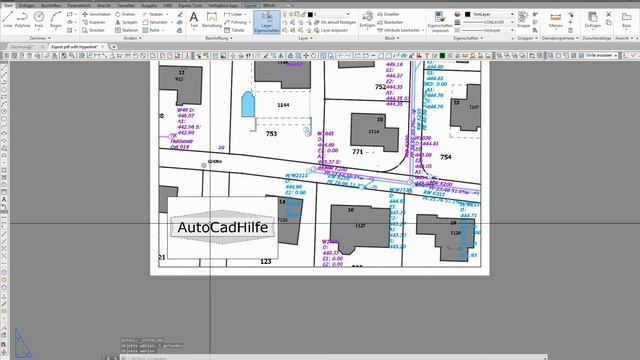Click Eigenschaften anpassen icon

point(440,22)
